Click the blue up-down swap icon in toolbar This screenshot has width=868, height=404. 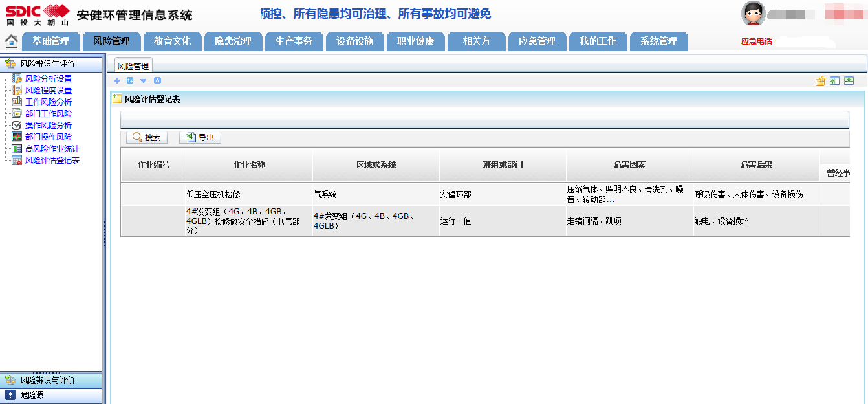(129, 81)
